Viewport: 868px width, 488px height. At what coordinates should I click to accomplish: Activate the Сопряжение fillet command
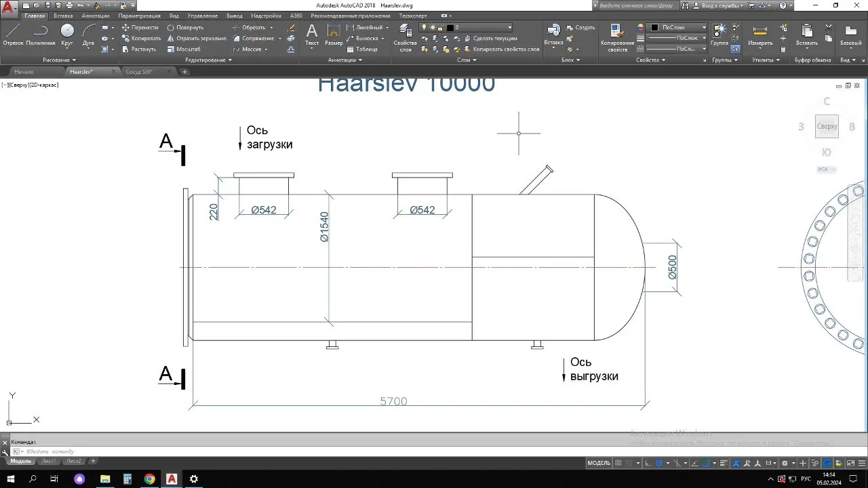tap(252, 39)
